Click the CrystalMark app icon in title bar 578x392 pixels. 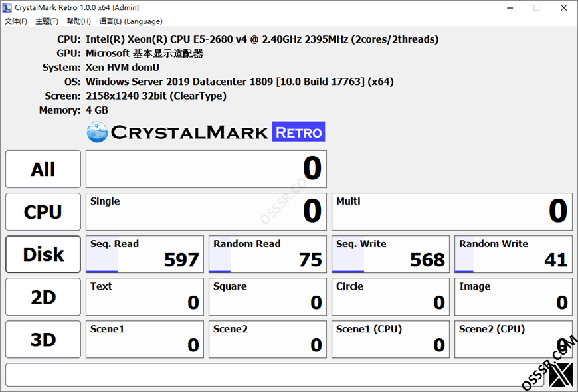(7, 7)
